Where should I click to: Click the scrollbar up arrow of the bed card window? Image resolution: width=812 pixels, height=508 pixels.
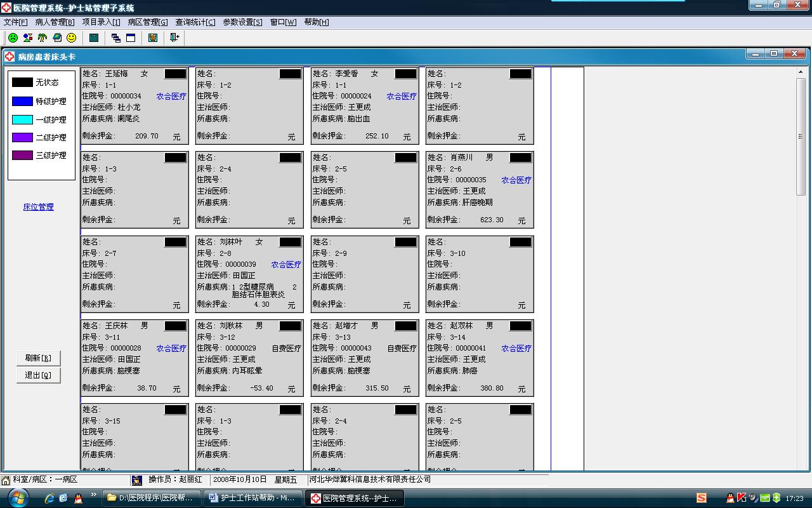(x=801, y=72)
